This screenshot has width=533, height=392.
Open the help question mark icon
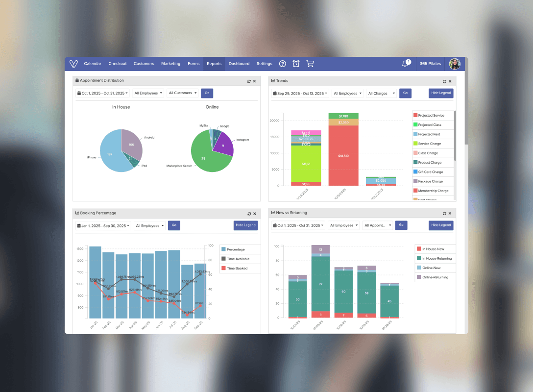[x=283, y=64]
